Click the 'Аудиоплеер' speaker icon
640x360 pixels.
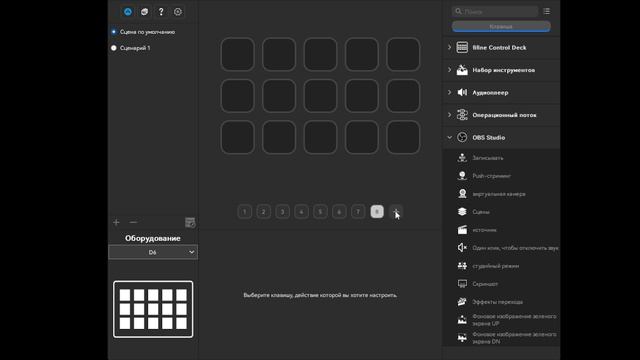coord(462,92)
